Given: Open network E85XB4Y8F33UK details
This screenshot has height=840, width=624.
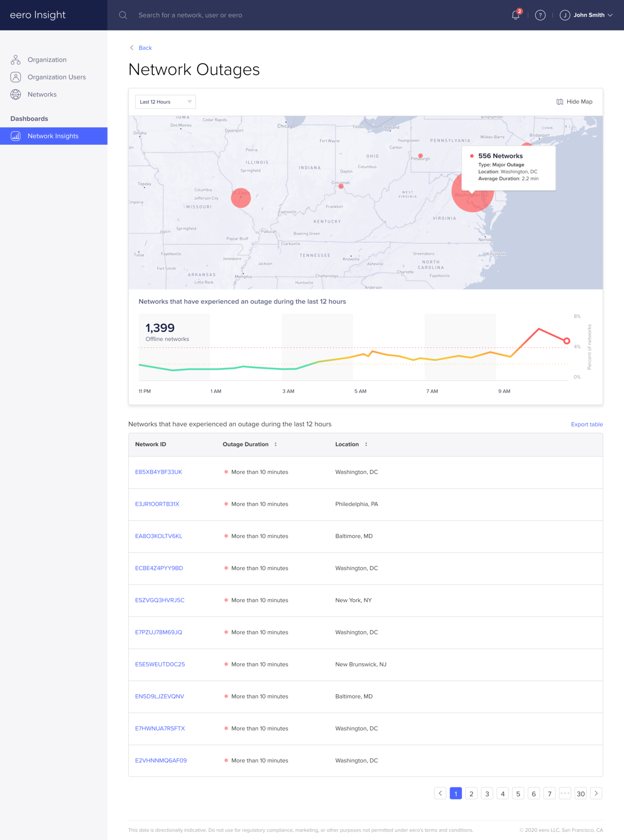Looking at the screenshot, I should [x=158, y=472].
